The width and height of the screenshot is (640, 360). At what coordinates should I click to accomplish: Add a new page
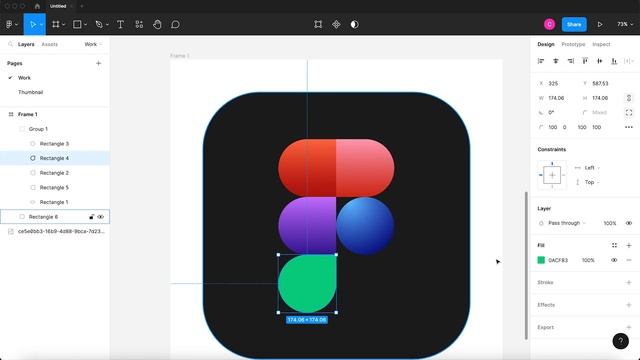click(x=98, y=63)
